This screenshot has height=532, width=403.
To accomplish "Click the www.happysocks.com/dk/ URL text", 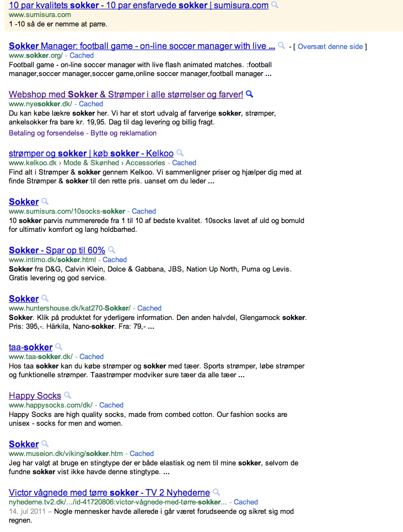I will (x=51, y=405).
